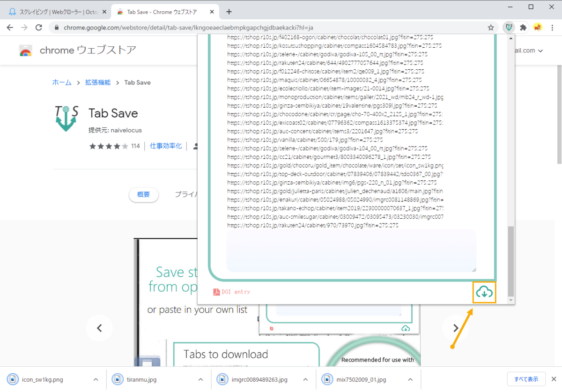Image resolution: width=562 pixels, height=392 pixels.
Task: Expand options for icon_sw1kg.png download
Action: click(x=96, y=379)
